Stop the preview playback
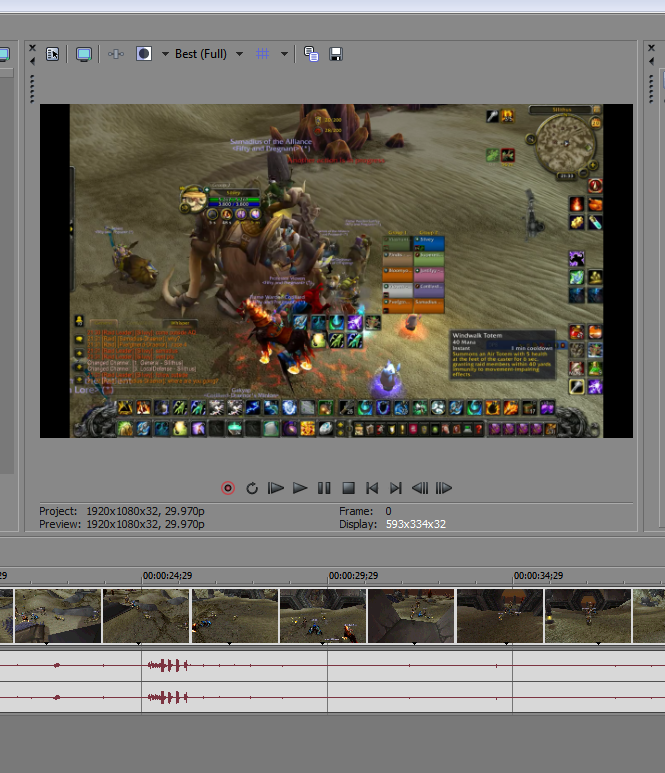The width and height of the screenshot is (665, 773). click(x=348, y=488)
